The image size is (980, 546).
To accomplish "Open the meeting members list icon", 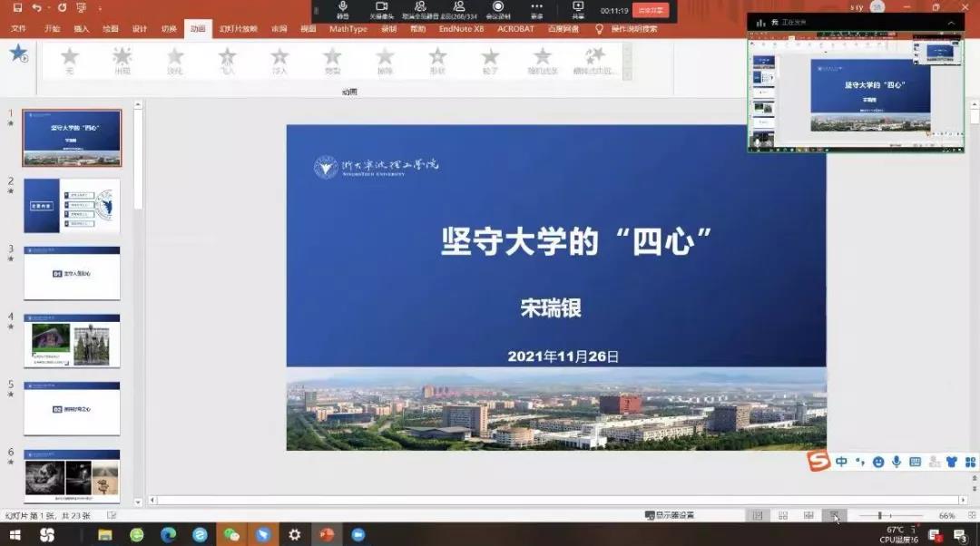I will [458, 9].
